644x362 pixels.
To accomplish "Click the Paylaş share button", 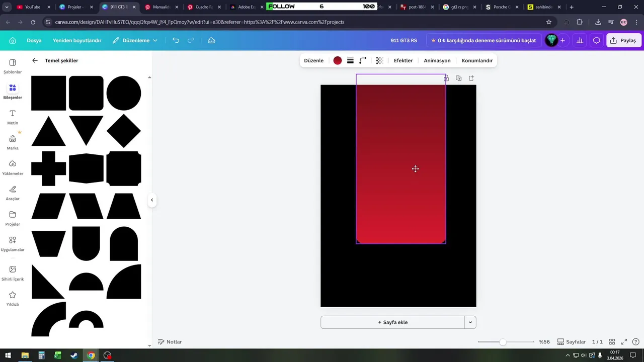I will [623, 40].
